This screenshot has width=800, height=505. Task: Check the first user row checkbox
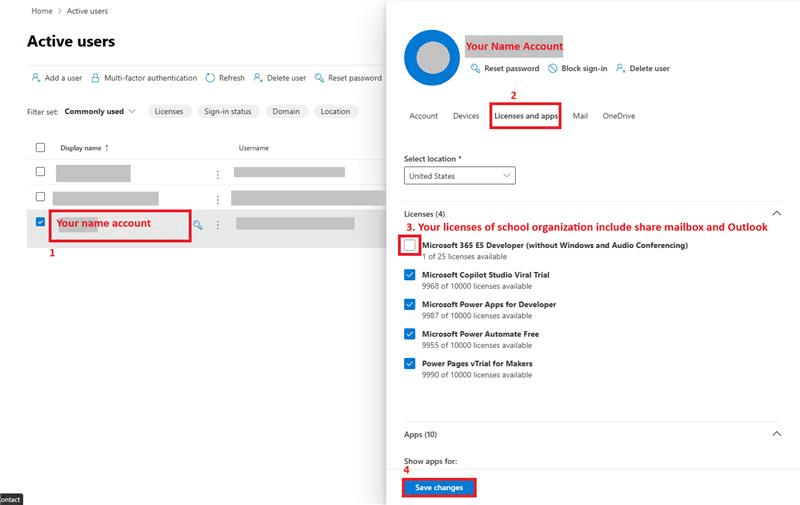[x=40, y=171]
